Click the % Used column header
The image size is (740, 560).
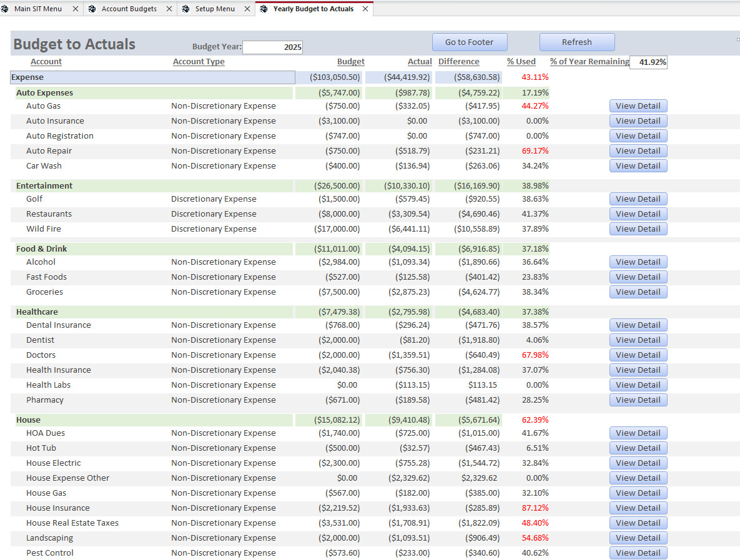[x=521, y=62]
